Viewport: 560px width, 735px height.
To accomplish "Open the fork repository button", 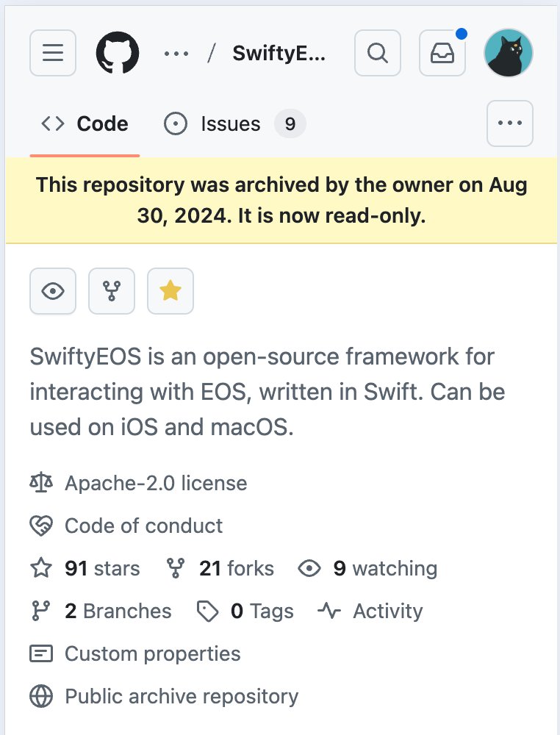I will 112,291.
